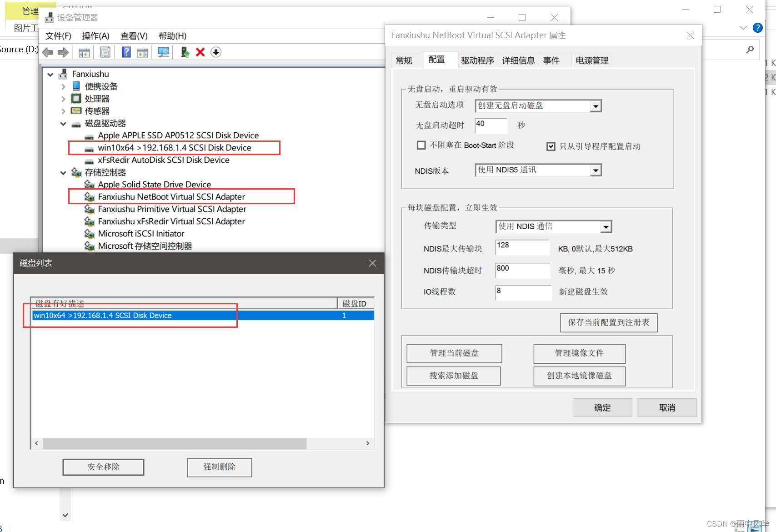Viewport: 776px width, 532px height.
Task: Click the Apple Solid State Drive Device icon
Action: pyautogui.click(x=89, y=184)
